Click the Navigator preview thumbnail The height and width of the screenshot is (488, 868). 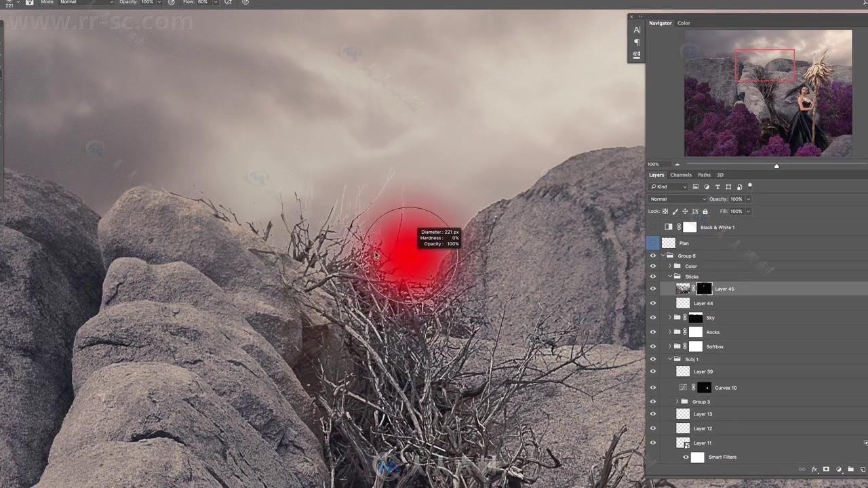tap(768, 93)
